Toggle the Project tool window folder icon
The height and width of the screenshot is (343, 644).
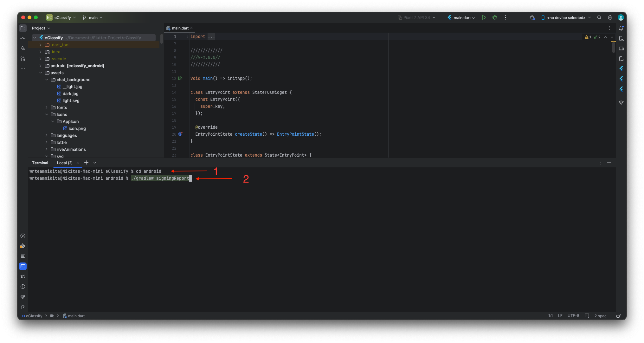[x=23, y=28]
